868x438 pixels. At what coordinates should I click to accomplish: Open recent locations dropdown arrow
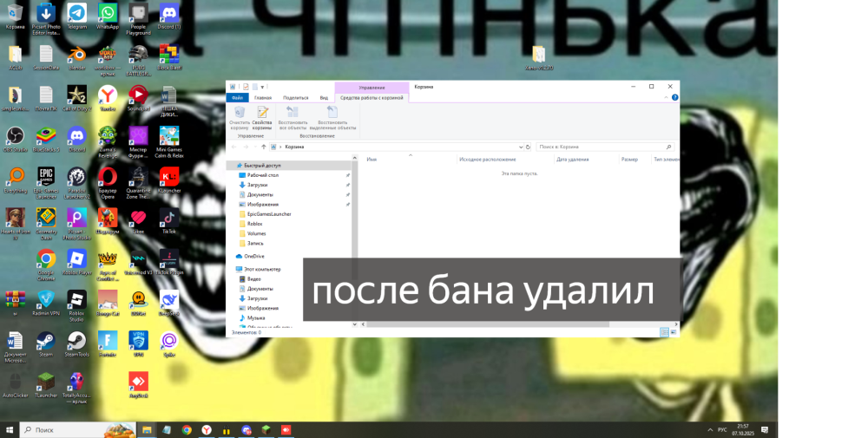[x=254, y=147]
